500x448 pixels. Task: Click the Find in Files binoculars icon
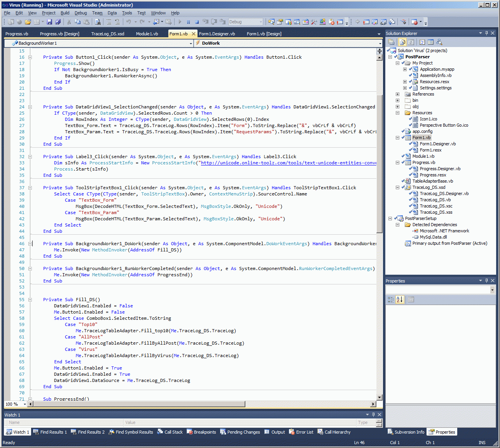click(98, 22)
